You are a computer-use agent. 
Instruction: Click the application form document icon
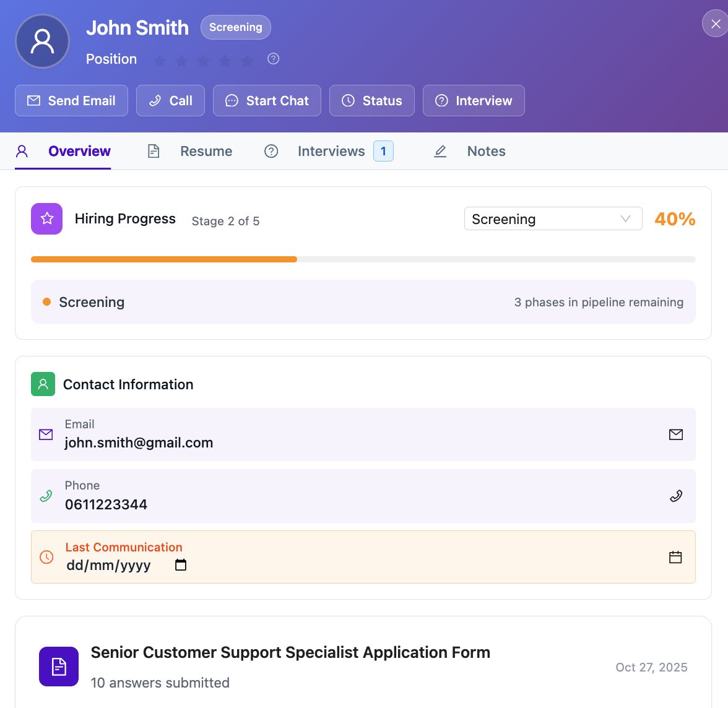[x=58, y=667]
